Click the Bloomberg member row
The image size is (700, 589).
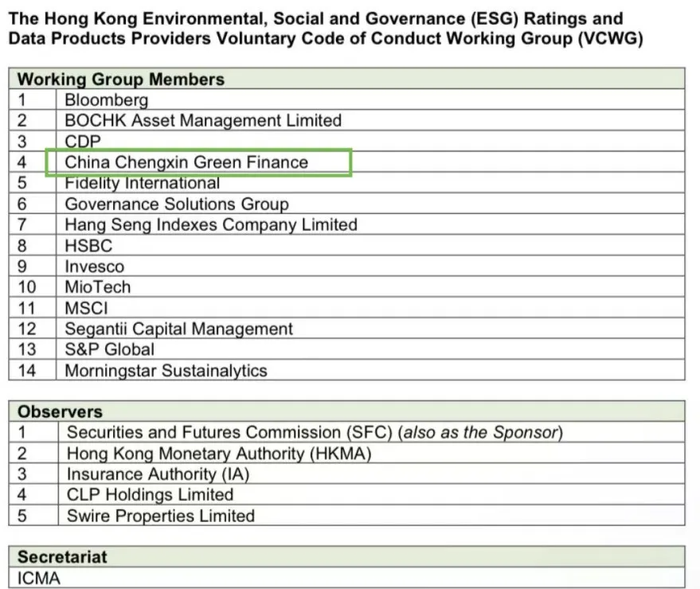(107, 100)
